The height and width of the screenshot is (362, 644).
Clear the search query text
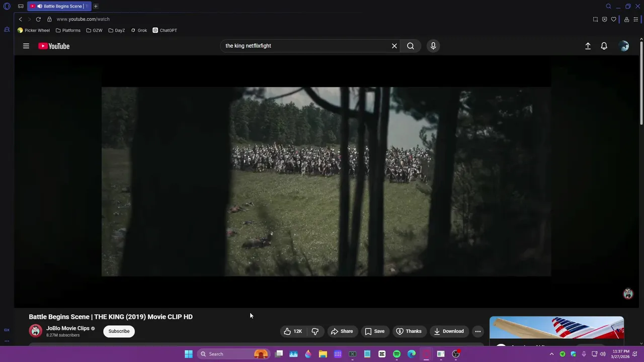(x=394, y=46)
